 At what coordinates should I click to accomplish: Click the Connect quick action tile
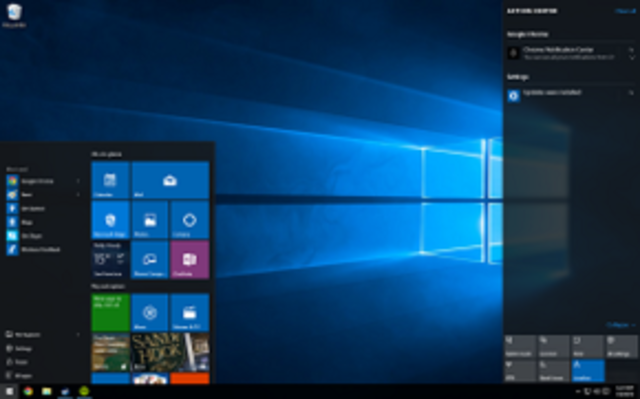(x=554, y=346)
